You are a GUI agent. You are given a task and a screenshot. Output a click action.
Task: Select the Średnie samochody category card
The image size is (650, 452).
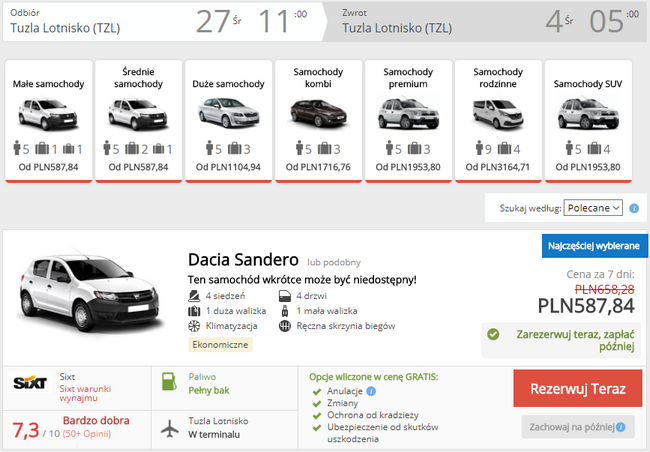click(139, 120)
